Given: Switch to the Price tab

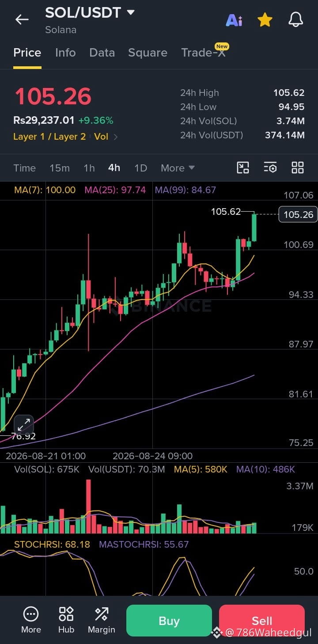Looking at the screenshot, I should click(x=27, y=53).
